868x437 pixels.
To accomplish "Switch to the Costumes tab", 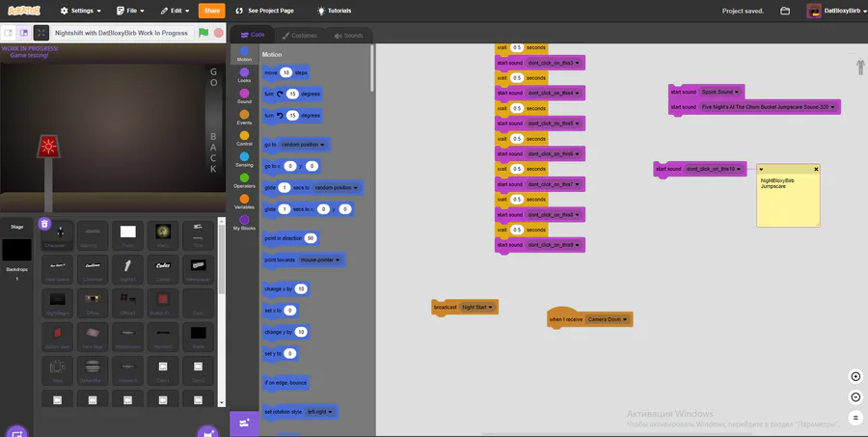I will pos(300,36).
